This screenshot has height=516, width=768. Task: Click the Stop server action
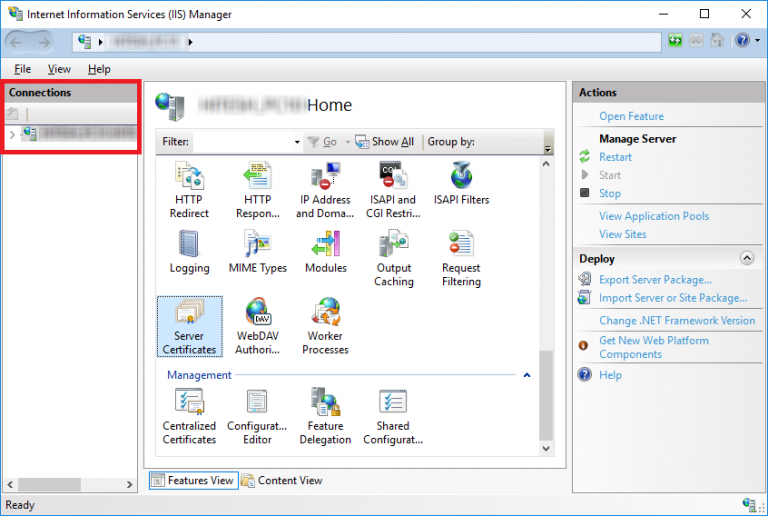point(610,193)
